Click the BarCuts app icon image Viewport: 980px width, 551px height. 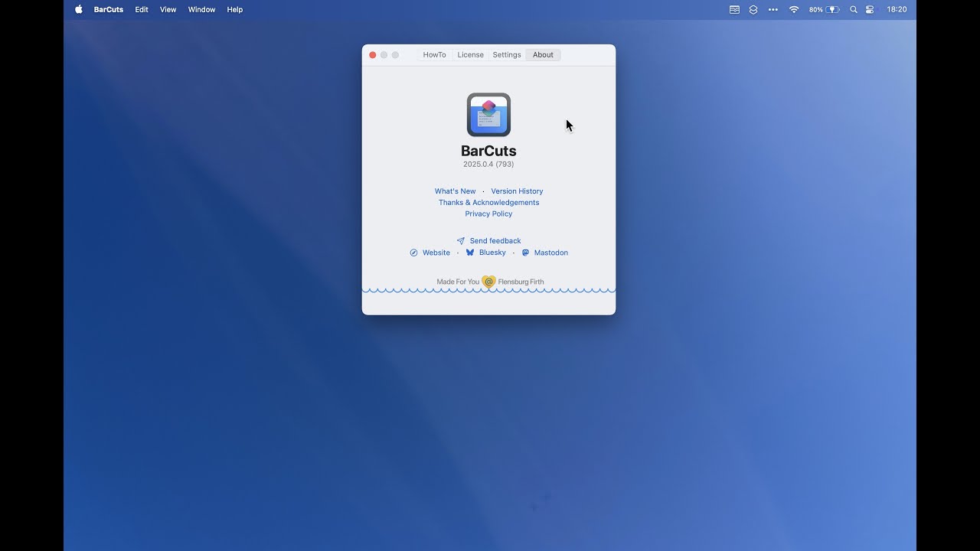(x=488, y=115)
